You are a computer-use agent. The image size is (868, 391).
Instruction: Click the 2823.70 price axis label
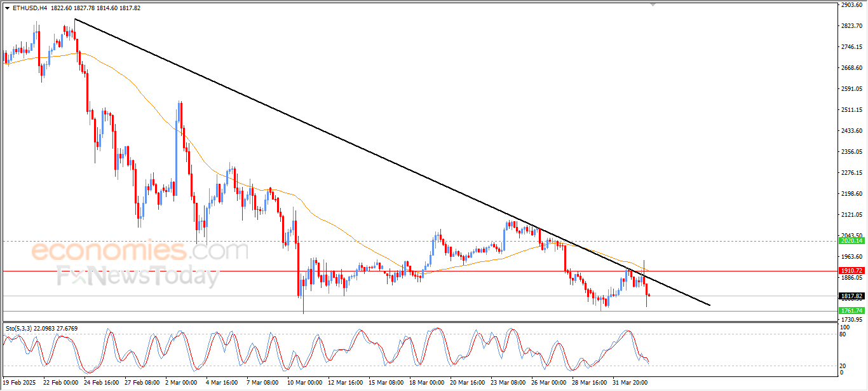[851, 26]
